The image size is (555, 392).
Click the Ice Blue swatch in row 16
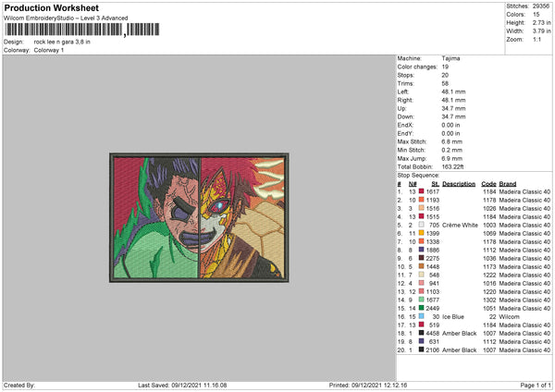pyautogui.click(x=421, y=316)
